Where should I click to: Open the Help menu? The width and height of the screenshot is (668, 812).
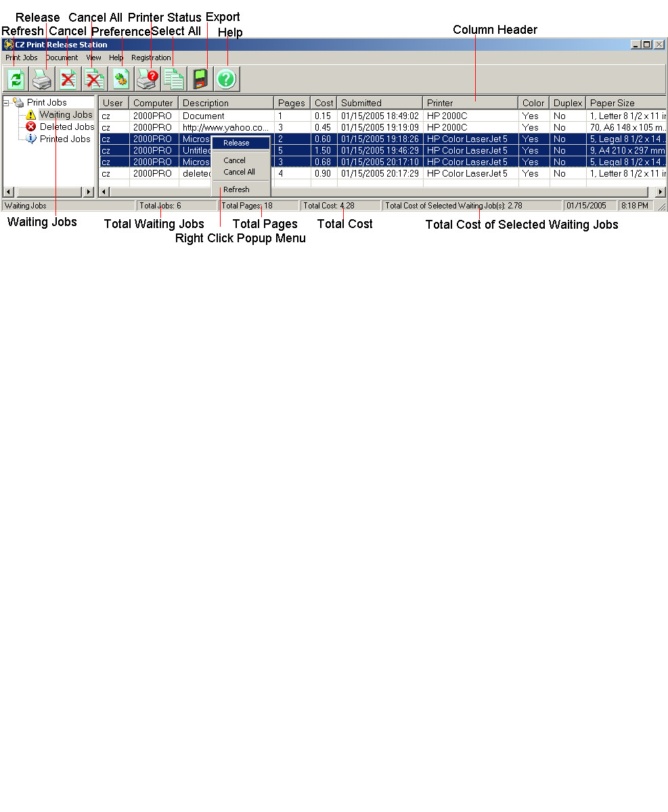pyautogui.click(x=116, y=58)
